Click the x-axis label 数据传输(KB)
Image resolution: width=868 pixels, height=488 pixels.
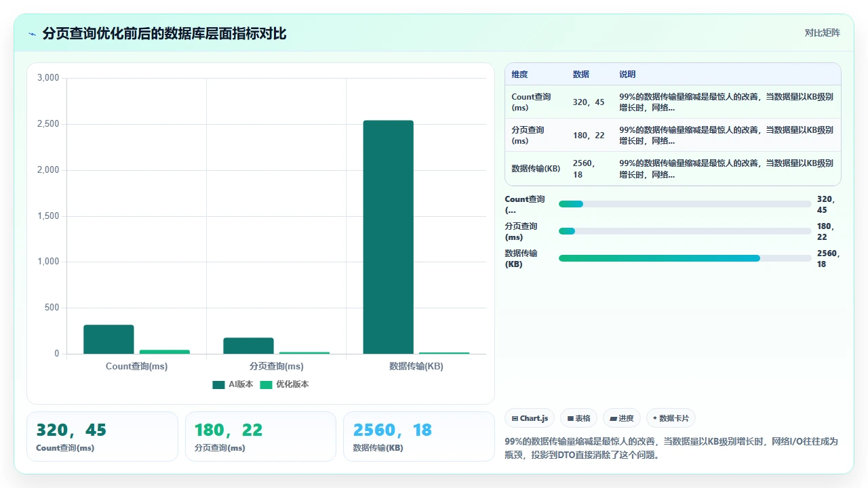416,366
